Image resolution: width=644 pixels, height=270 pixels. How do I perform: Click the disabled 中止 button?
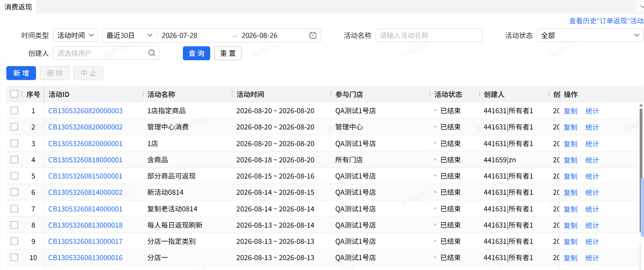click(x=88, y=73)
